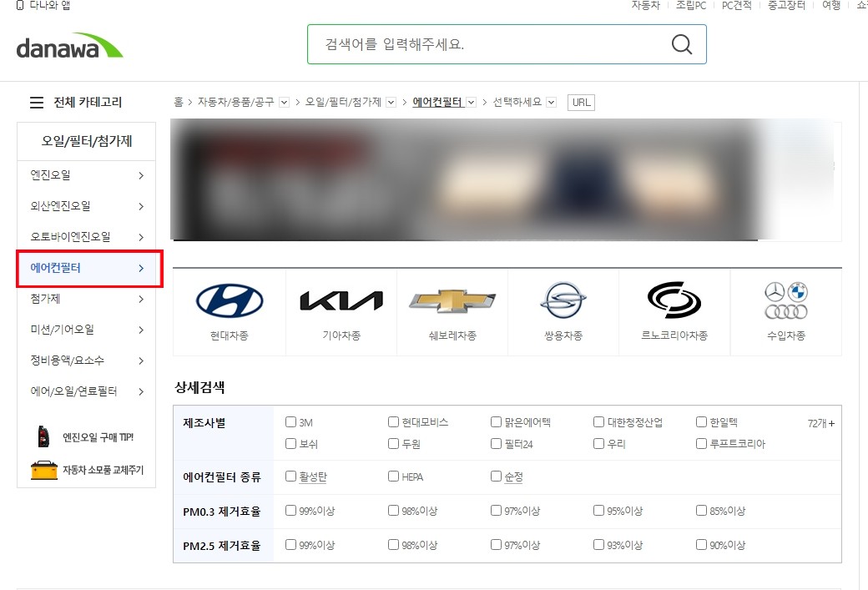Click the 현대차종 label

tap(230, 335)
